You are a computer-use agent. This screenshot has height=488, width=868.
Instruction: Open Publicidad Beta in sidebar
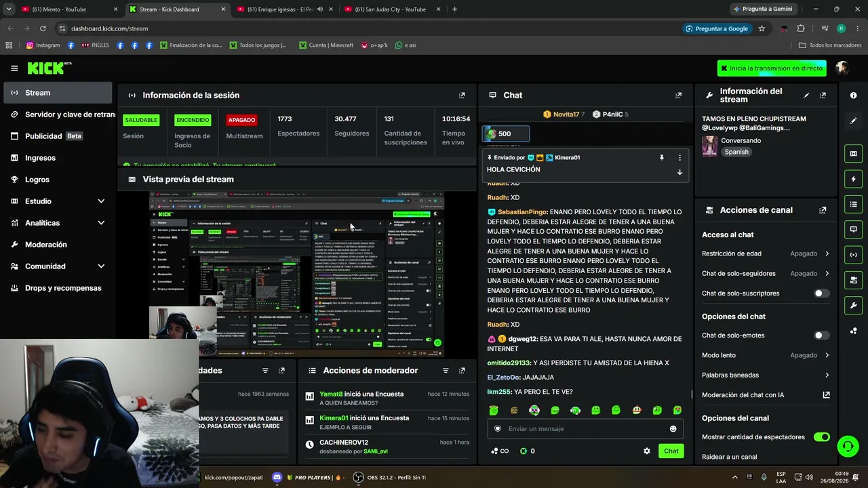tap(58, 136)
